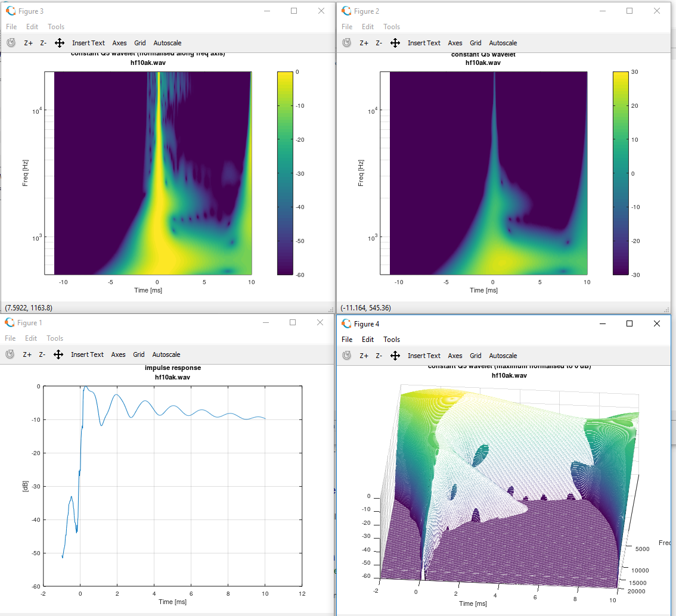
Task: Click Z+ zoom in button in Figure 4
Action: pyautogui.click(x=364, y=356)
